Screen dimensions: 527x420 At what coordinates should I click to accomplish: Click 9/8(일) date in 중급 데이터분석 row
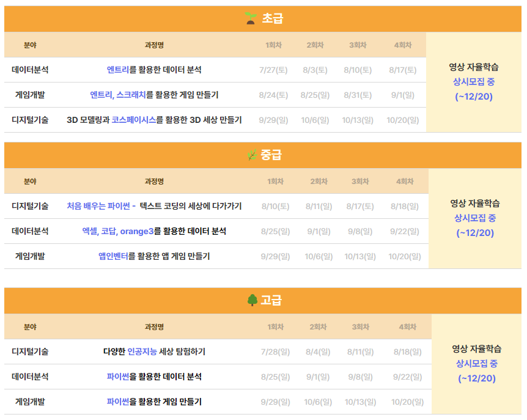point(360,232)
